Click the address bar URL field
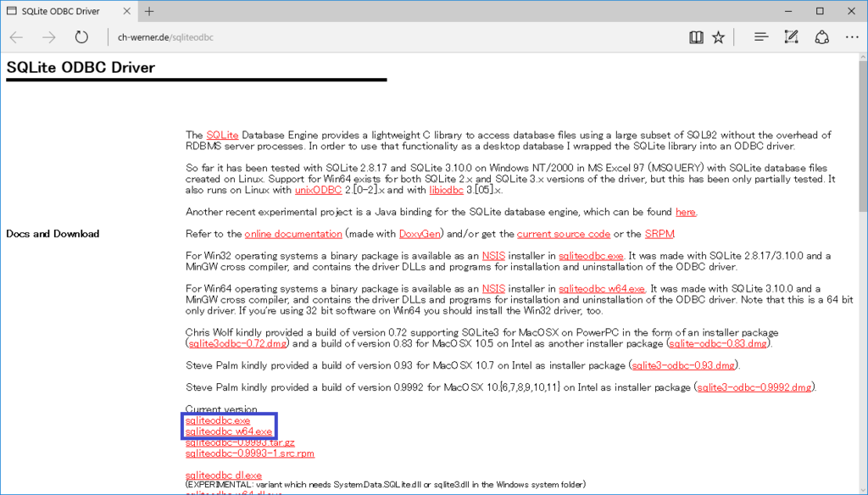 pos(387,37)
